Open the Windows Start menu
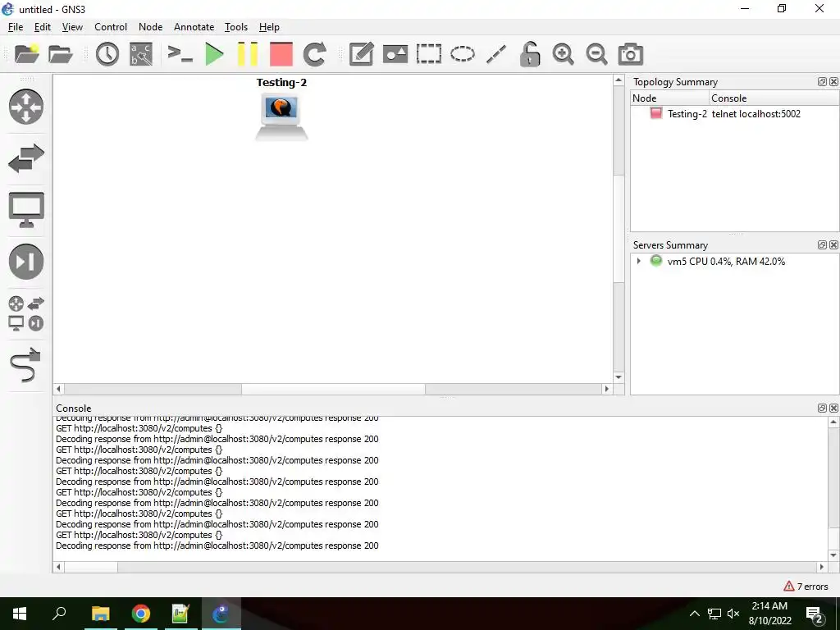 tap(20, 614)
